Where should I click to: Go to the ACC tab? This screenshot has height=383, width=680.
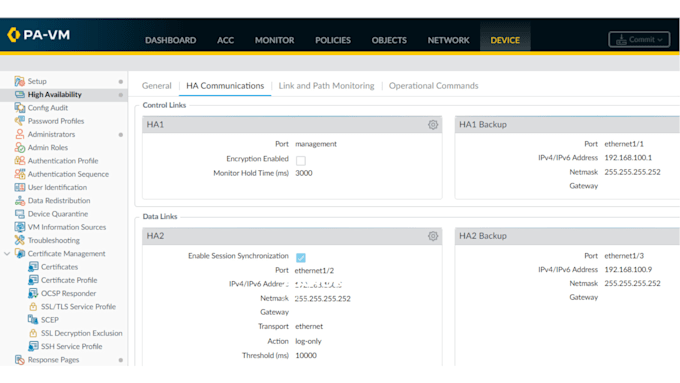[x=226, y=40]
